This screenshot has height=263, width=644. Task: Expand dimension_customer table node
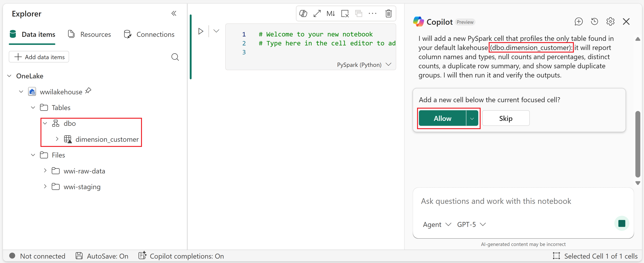click(57, 139)
